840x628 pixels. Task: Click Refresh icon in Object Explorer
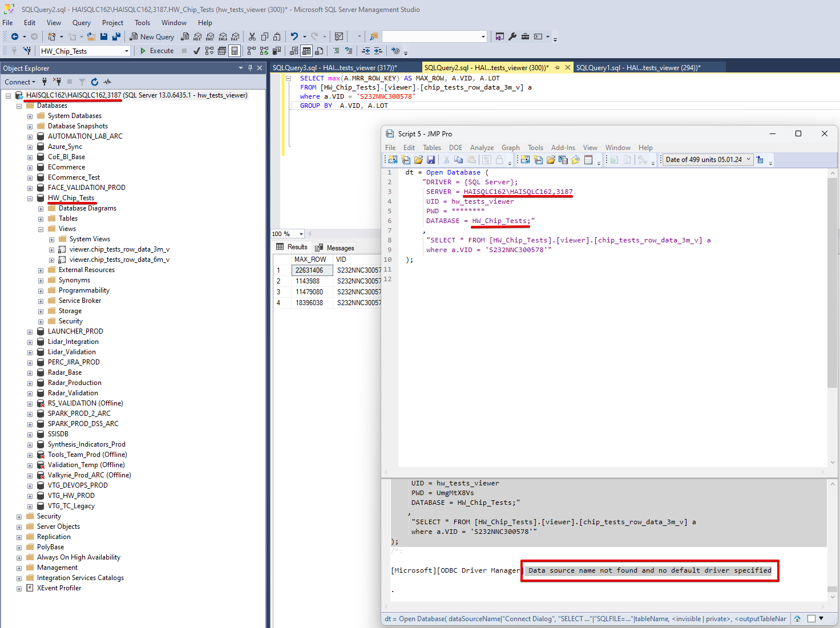coord(95,82)
